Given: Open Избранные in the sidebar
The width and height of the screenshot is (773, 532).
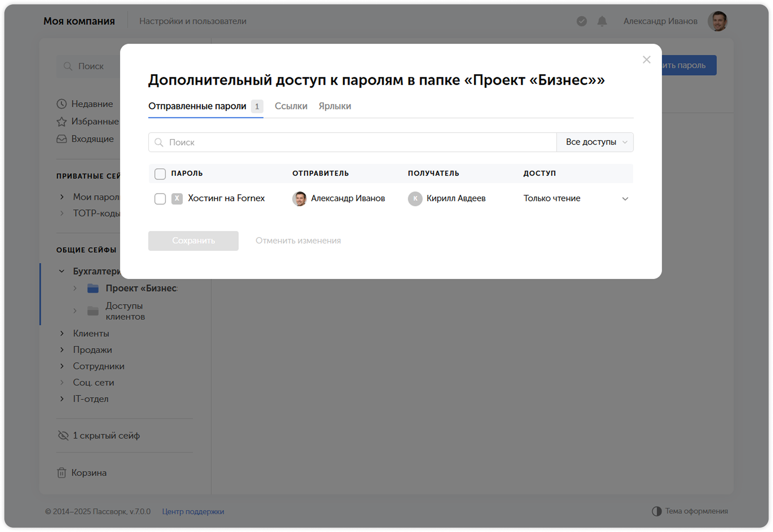Looking at the screenshot, I should pyautogui.click(x=95, y=121).
